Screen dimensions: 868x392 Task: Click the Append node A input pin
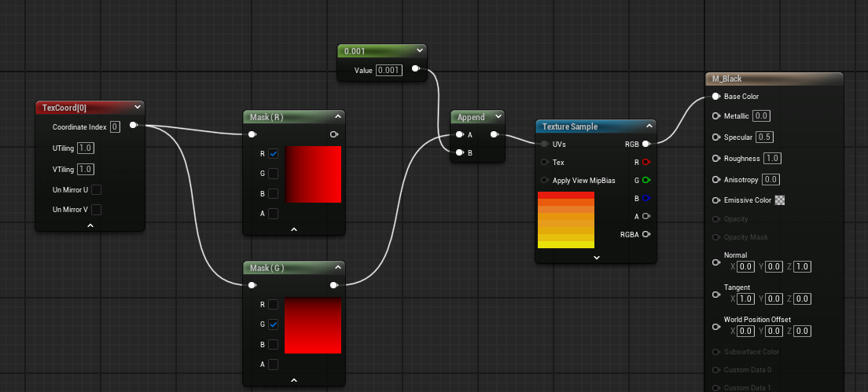coord(459,134)
